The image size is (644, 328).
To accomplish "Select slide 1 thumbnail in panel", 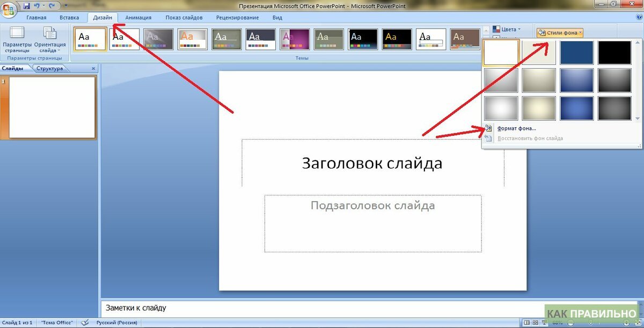I will 52,107.
